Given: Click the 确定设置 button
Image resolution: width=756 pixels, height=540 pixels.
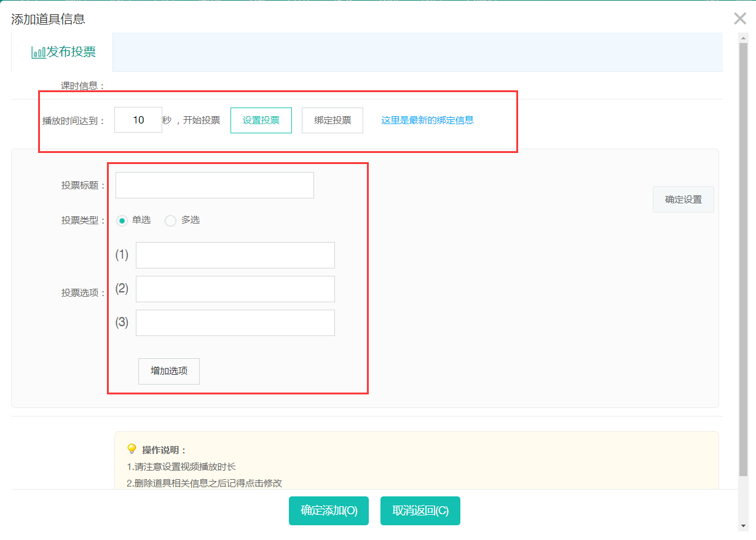Looking at the screenshot, I should [683, 199].
